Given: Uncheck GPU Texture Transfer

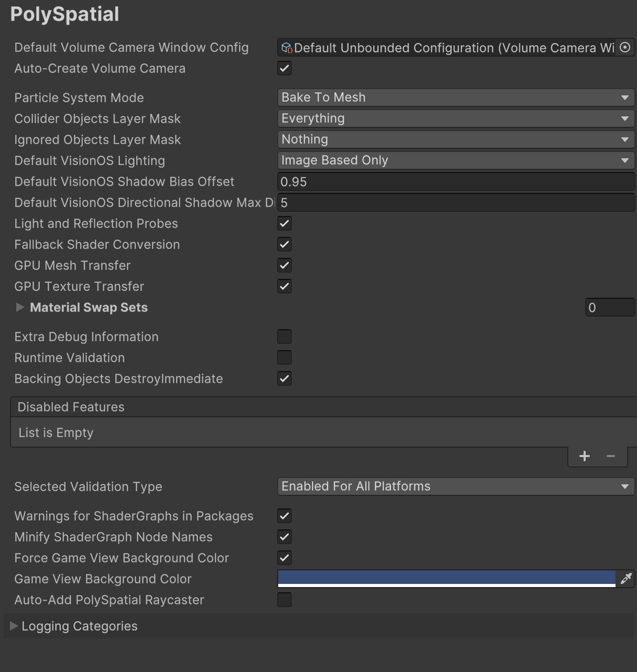Looking at the screenshot, I should [x=284, y=286].
